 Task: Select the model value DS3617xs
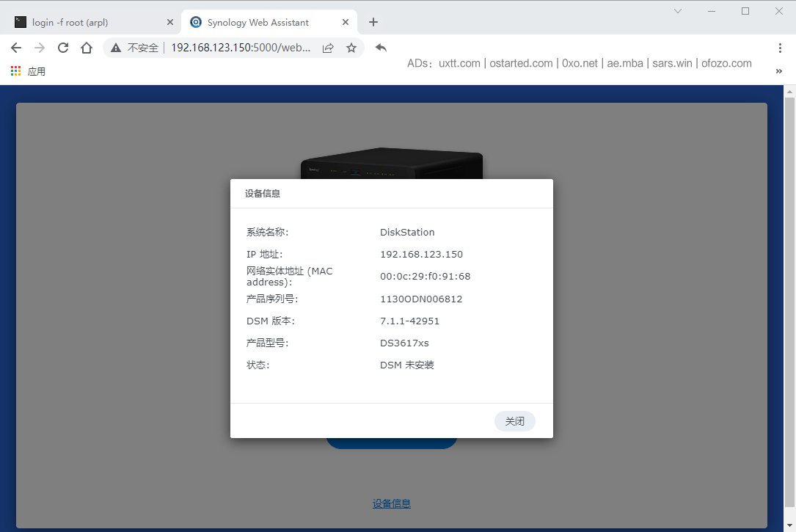coord(404,343)
